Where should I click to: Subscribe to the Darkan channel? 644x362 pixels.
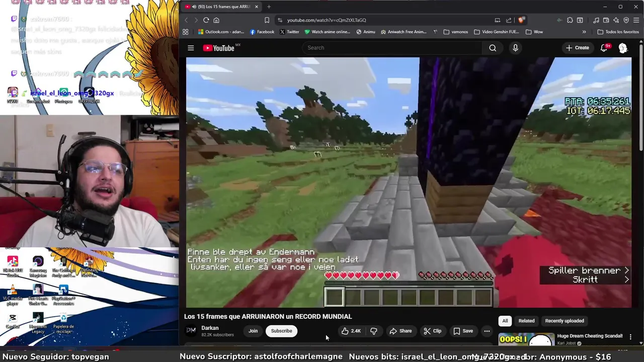click(281, 331)
